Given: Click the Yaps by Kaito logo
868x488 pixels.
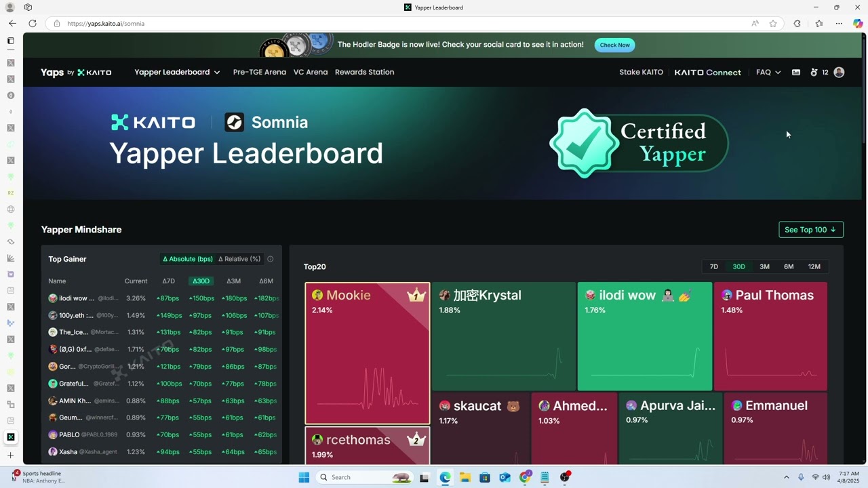Looking at the screenshot, I should click(x=76, y=73).
